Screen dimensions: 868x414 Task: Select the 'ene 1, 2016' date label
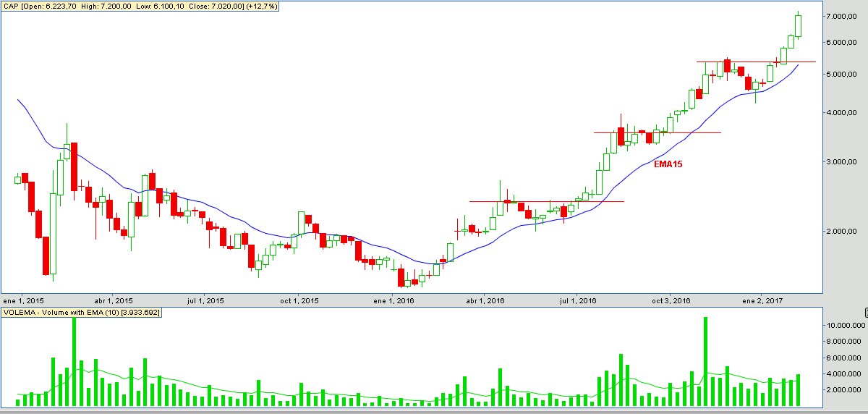(x=393, y=300)
